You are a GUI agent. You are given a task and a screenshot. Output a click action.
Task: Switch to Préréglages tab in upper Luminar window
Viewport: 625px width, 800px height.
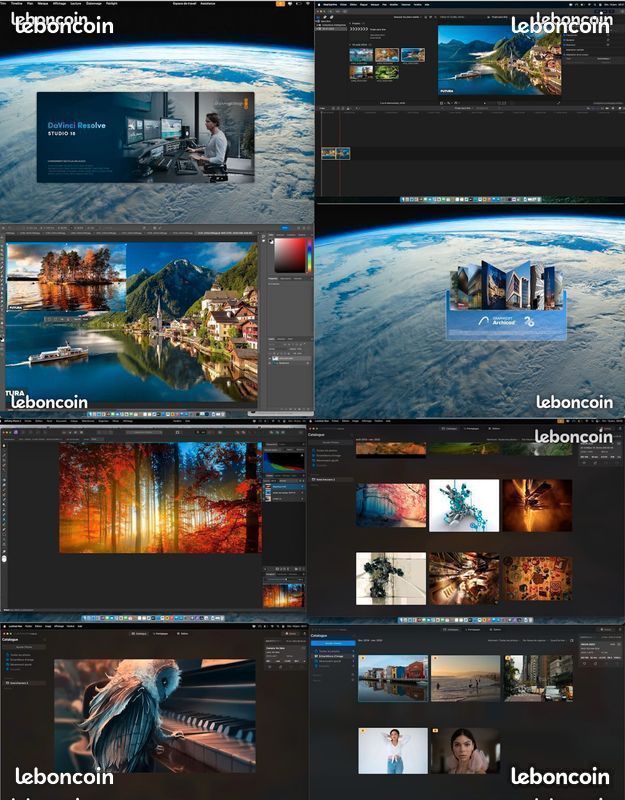coord(472,429)
